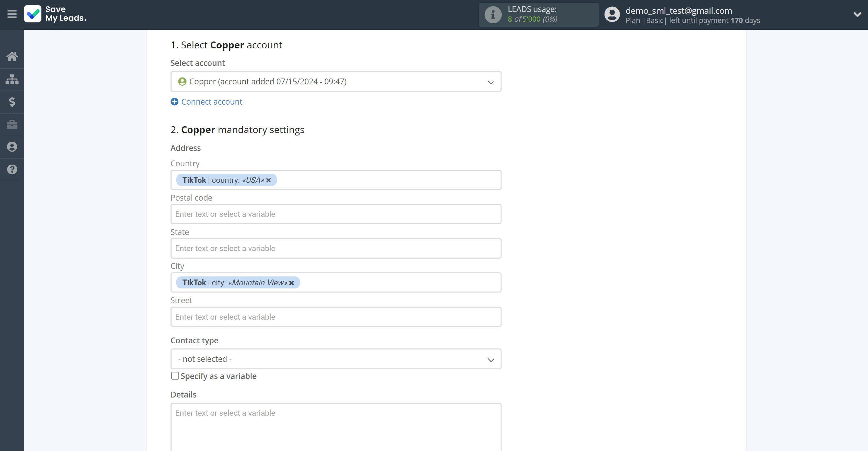Viewport: 868px width, 451px height.
Task: Click the user avatar icon
Action: (x=612, y=15)
